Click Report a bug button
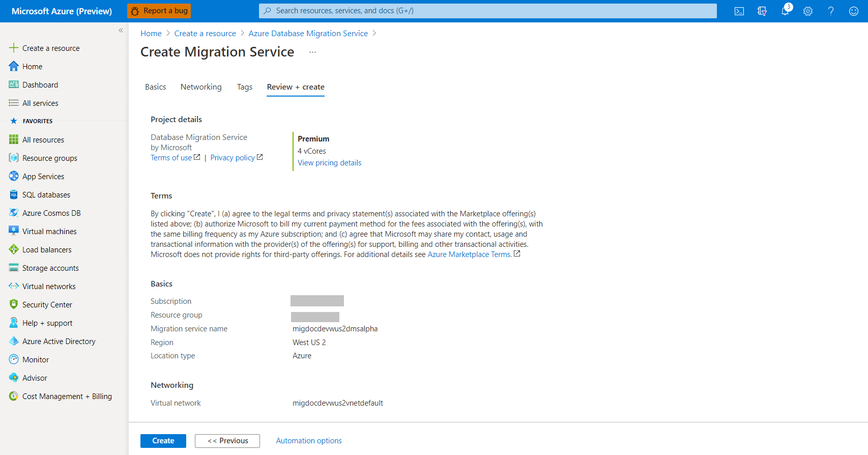The height and width of the screenshot is (455, 868). click(159, 11)
